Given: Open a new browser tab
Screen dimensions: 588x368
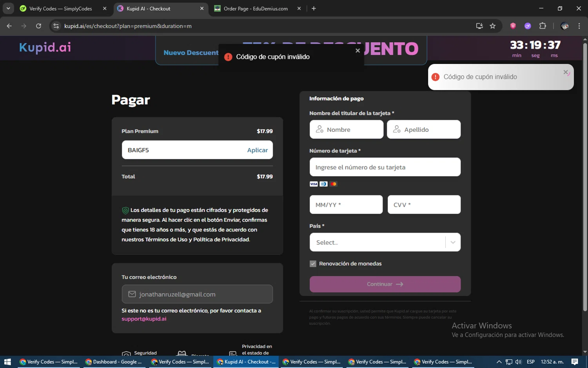Looking at the screenshot, I should 314,9.
